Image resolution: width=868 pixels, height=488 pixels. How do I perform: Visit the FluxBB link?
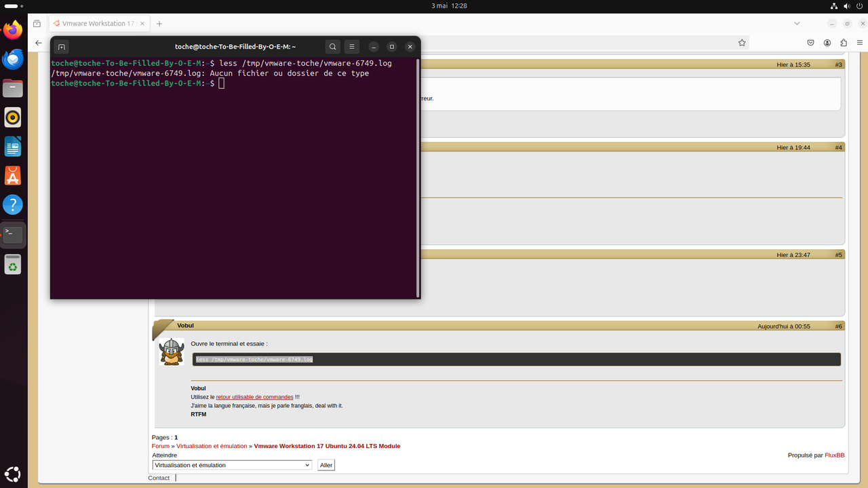834,455
